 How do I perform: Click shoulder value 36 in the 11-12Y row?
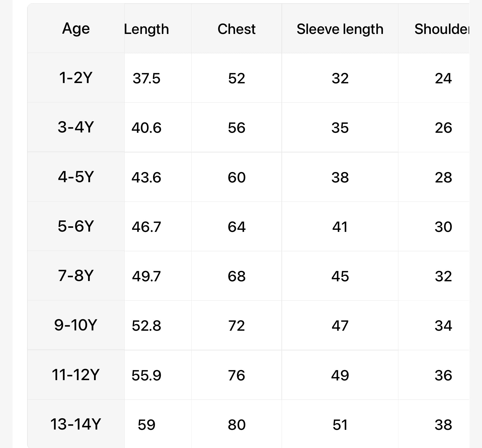[443, 375]
